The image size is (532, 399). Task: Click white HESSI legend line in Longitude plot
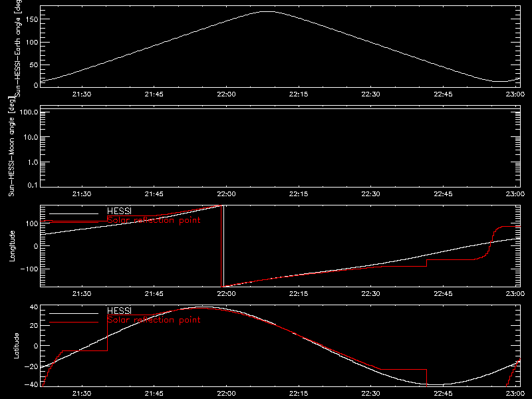74,213
